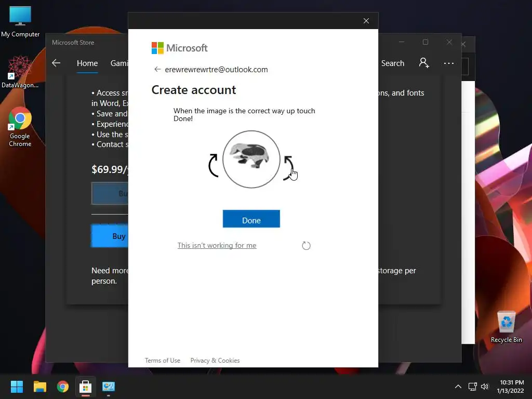The height and width of the screenshot is (399, 532).
Task: Click the animal captcha image
Action: pyautogui.click(x=251, y=159)
